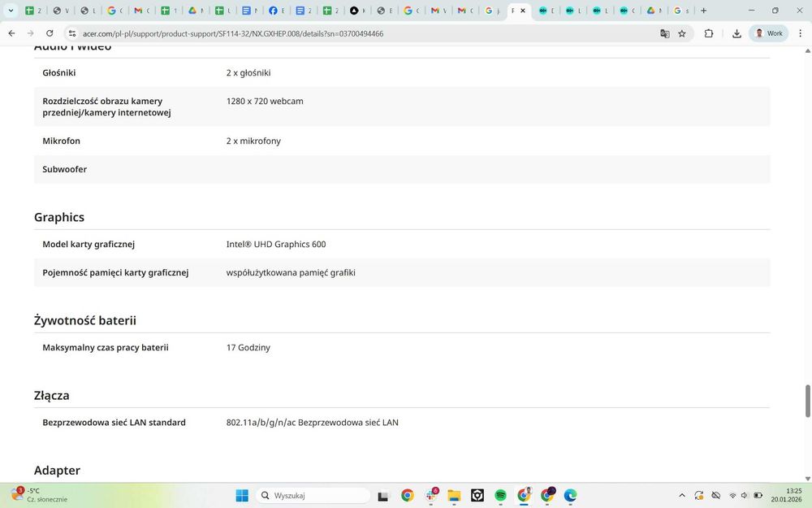Open the Windows Start menu
The image size is (812, 508).
pos(242,496)
